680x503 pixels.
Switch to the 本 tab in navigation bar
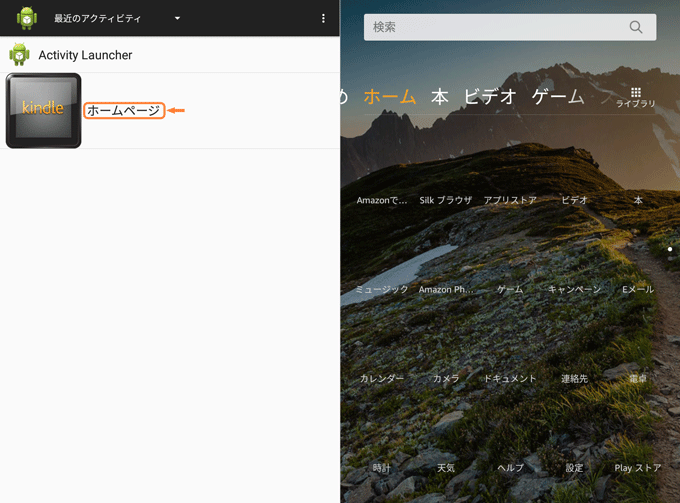pos(439,96)
